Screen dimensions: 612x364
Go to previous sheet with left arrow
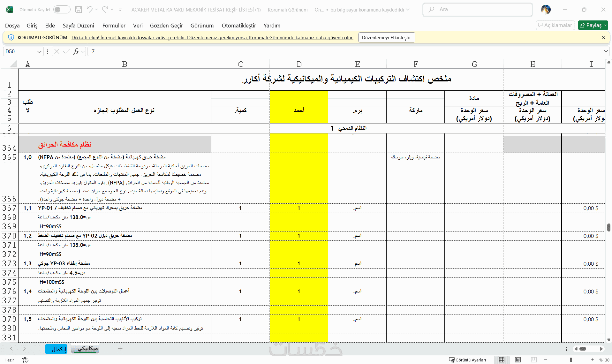pyautogui.click(x=11, y=349)
